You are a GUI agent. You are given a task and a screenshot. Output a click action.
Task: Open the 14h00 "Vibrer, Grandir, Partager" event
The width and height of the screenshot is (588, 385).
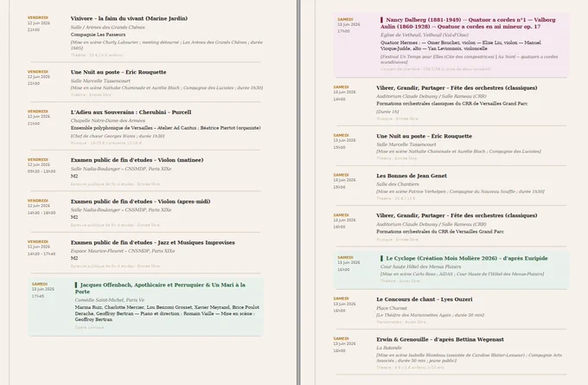click(457, 87)
